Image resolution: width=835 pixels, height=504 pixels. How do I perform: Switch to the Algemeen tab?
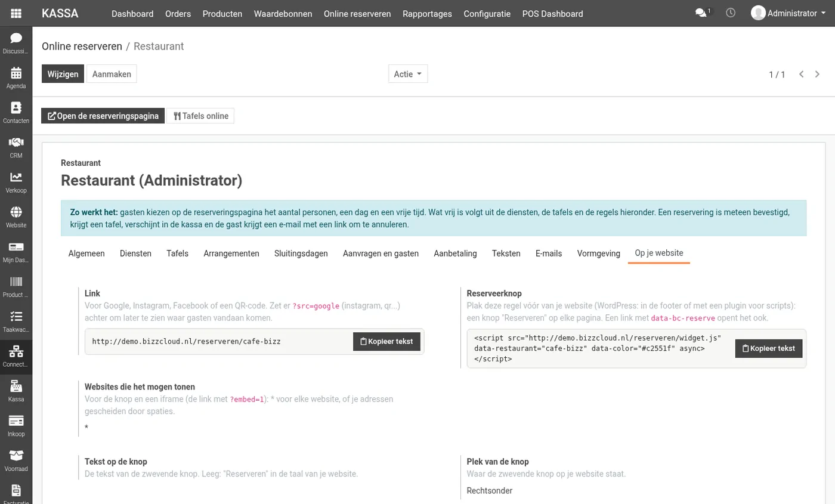coord(86,253)
